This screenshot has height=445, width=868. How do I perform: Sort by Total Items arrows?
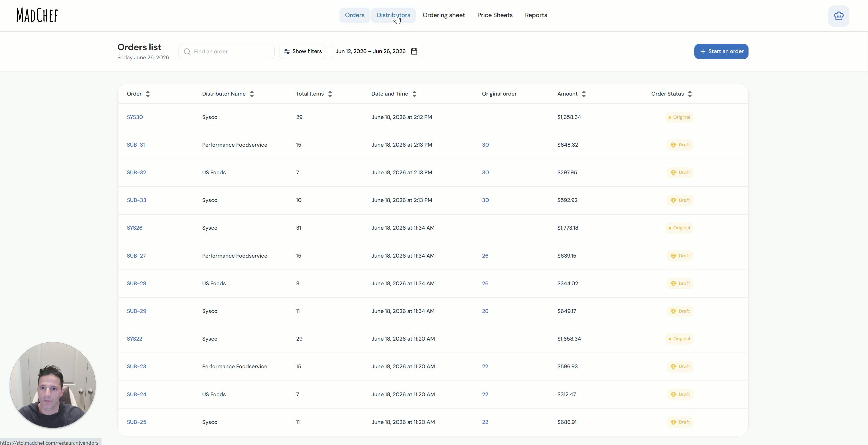[330, 94]
